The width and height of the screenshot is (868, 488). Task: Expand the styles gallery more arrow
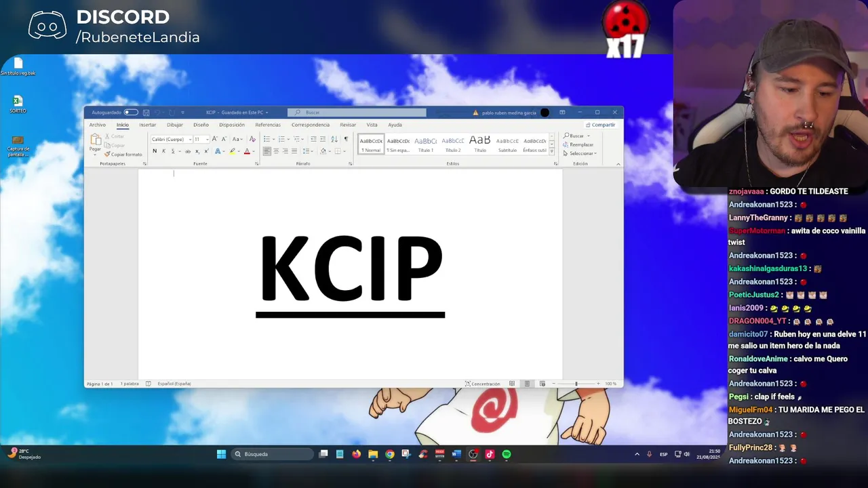(551, 151)
